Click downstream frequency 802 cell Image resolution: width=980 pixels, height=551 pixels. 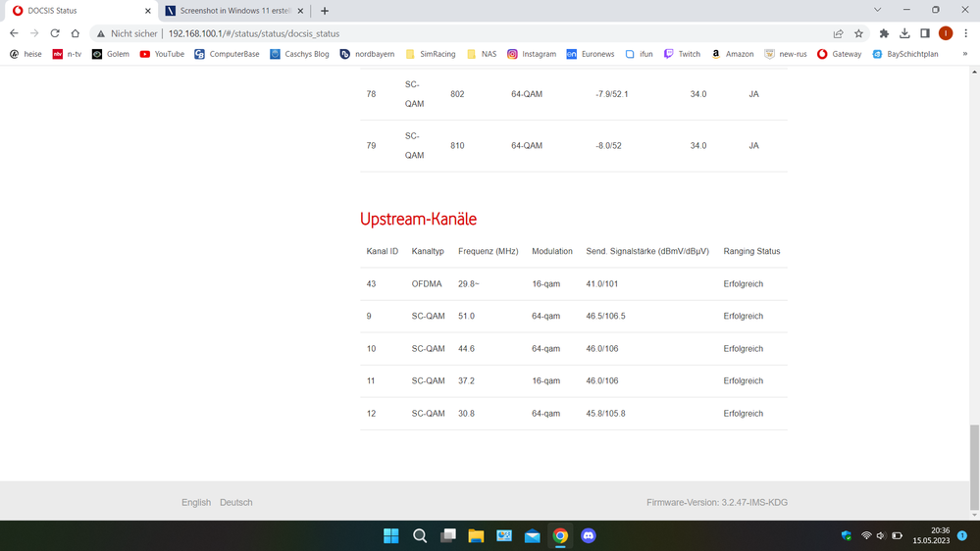click(457, 94)
